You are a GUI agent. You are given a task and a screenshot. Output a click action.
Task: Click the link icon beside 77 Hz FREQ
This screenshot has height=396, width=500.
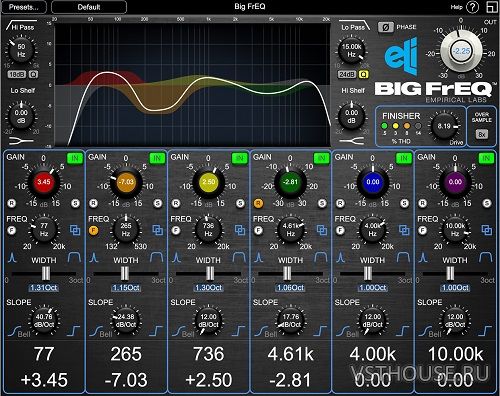click(75, 230)
